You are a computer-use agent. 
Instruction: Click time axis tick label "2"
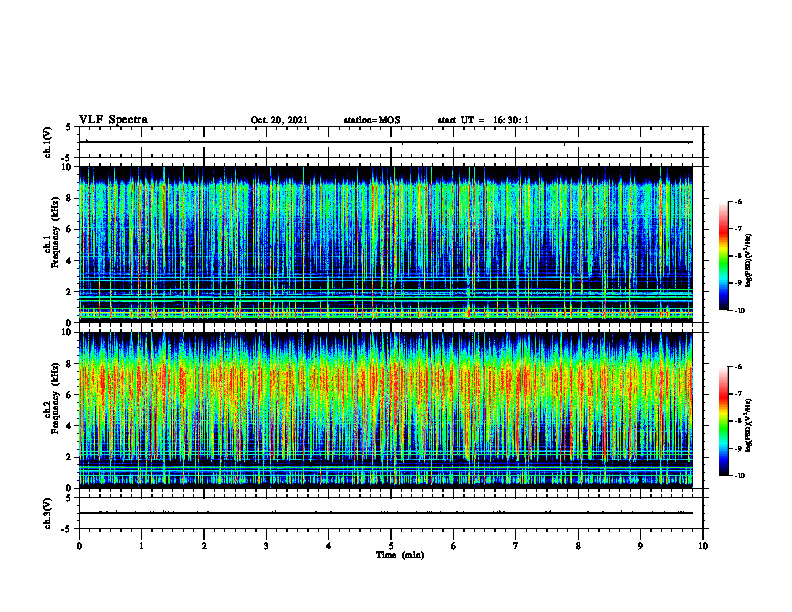(204, 546)
